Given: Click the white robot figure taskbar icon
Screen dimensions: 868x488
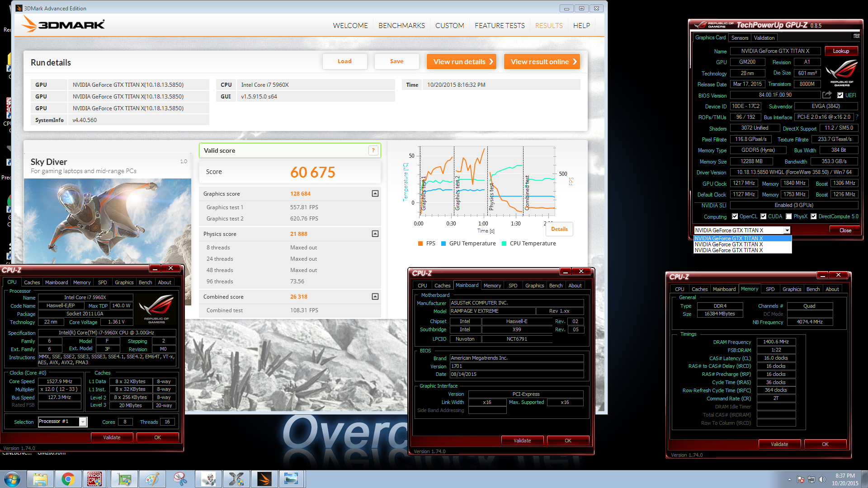Looking at the screenshot, I should point(208,479).
